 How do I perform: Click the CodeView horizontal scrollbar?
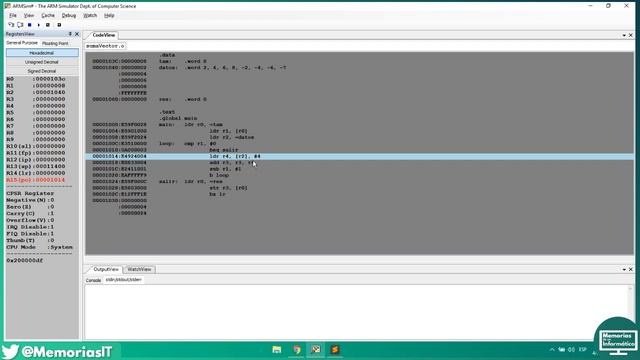tap(359, 259)
